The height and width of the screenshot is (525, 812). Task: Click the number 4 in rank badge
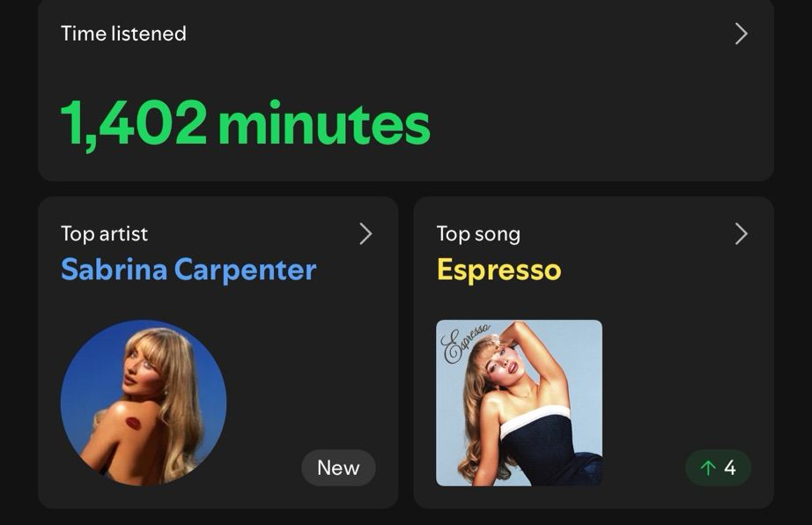[730, 468]
